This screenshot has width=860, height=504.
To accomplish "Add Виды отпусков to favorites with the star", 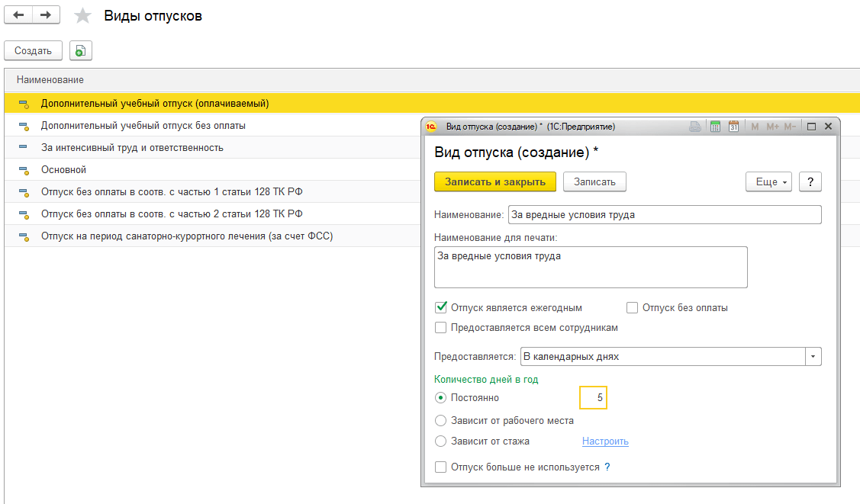I will [83, 16].
